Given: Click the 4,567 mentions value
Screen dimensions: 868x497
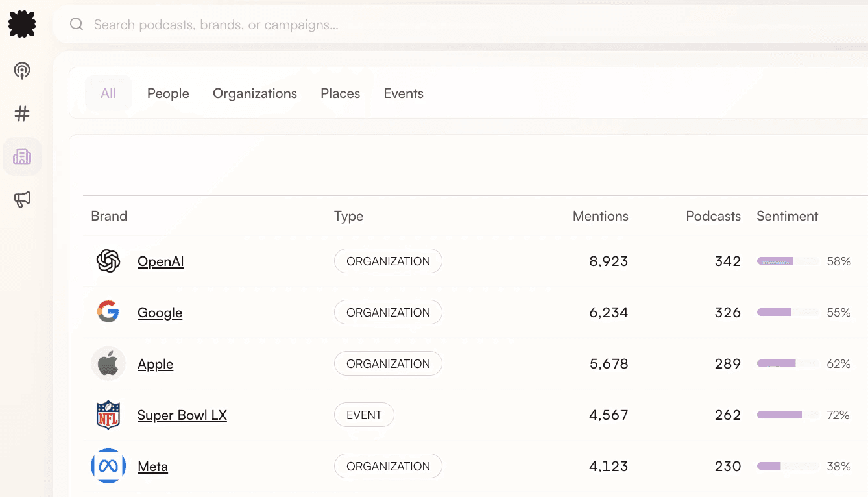Looking at the screenshot, I should coord(609,415).
